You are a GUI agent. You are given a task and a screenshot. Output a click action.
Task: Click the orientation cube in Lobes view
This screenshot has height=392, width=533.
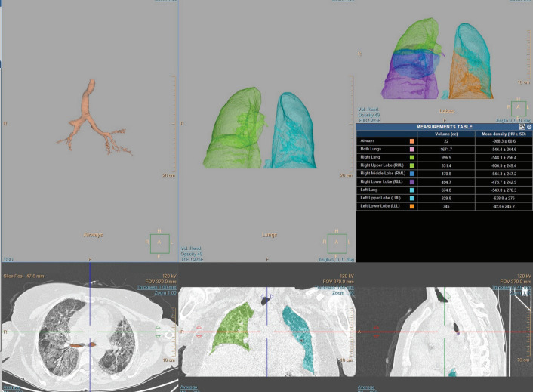pos(518,109)
